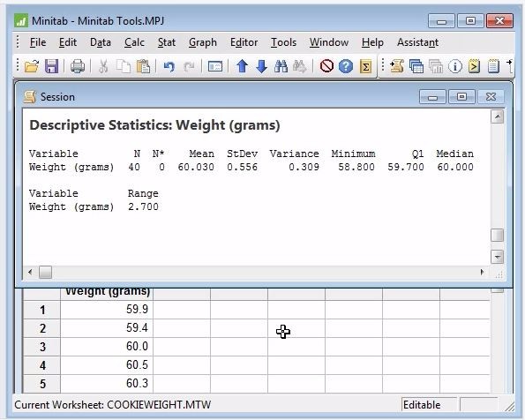Click the StDev value 0.556
Image resolution: width=525 pixels, height=420 pixels.
(243, 167)
